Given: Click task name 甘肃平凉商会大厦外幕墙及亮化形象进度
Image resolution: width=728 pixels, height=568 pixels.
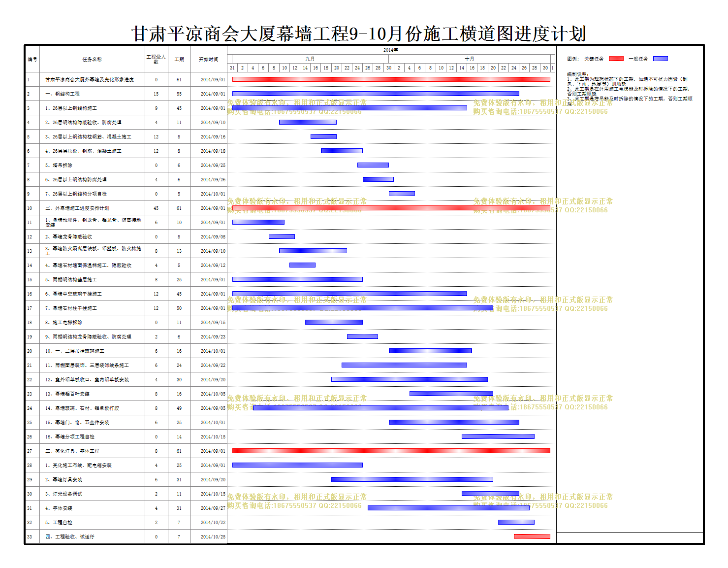Looking at the screenshot, I should tap(90, 79).
